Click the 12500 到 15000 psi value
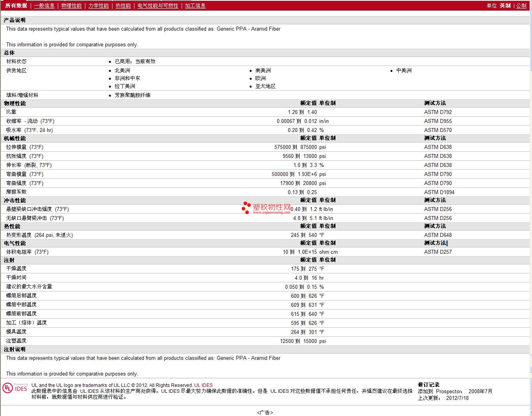Viewport: 532px width, 416px height. [303, 341]
